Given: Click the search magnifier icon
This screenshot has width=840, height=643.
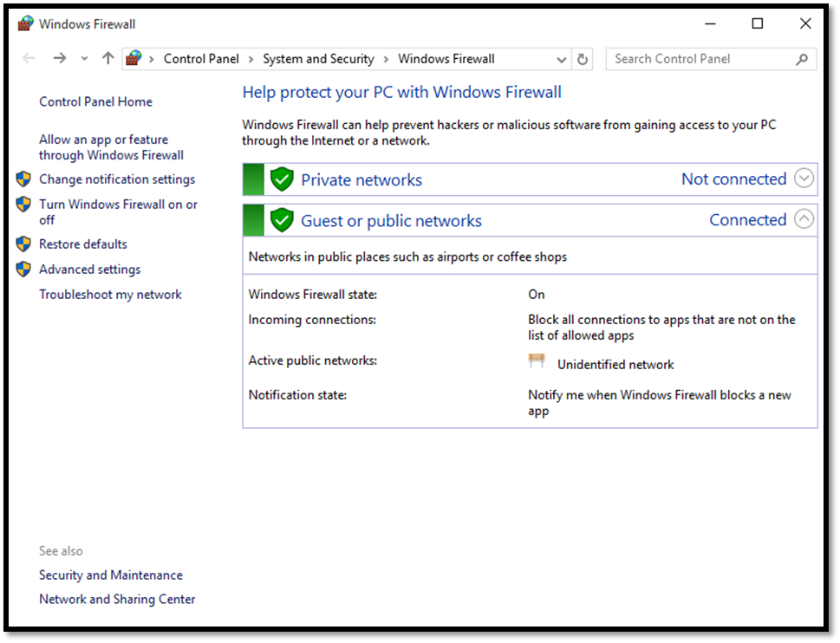Looking at the screenshot, I should pyautogui.click(x=802, y=60).
